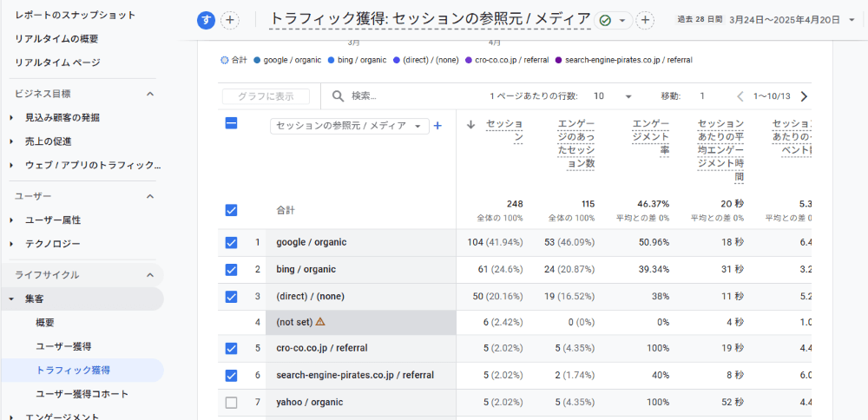
Task: Uncheck search-engine-pirates.co.jp / referral checkbox
Action: click(x=232, y=376)
